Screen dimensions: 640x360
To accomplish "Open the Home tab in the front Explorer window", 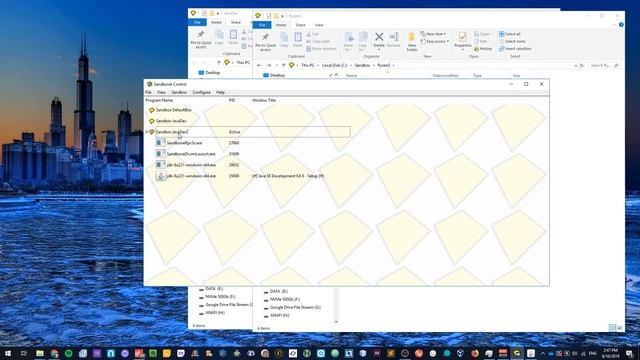I will tap(281, 25).
